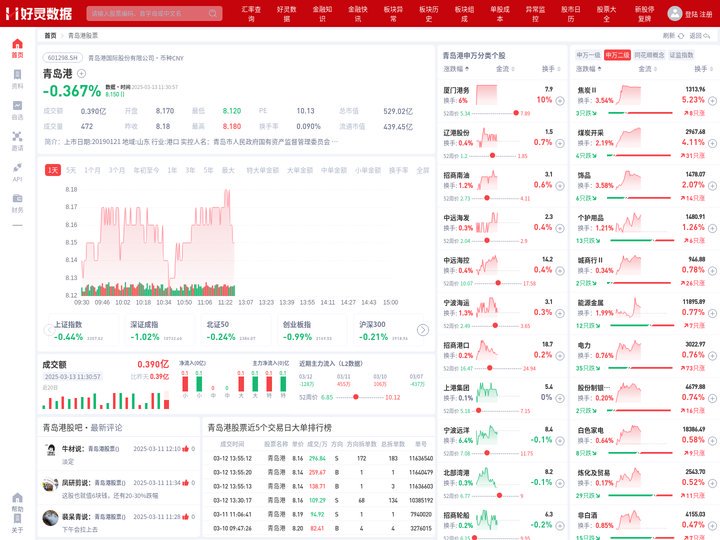The height and width of the screenshot is (540, 720).
Task: Add 厦门港务 with its plus icon
Action: pos(560,101)
